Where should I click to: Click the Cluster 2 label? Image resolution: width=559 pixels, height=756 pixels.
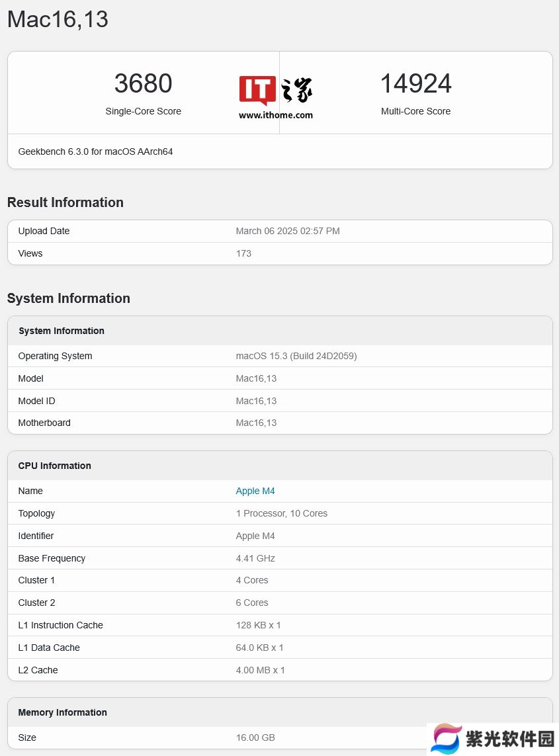36,603
